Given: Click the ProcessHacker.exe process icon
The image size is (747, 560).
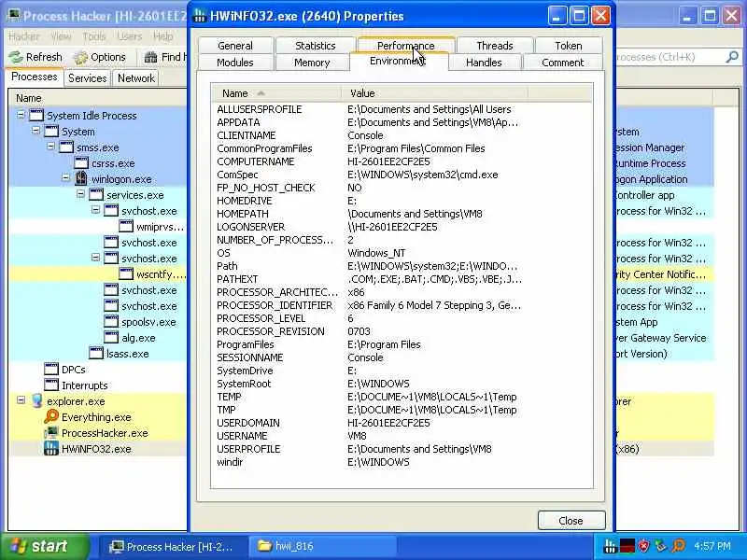Looking at the screenshot, I should point(51,433).
